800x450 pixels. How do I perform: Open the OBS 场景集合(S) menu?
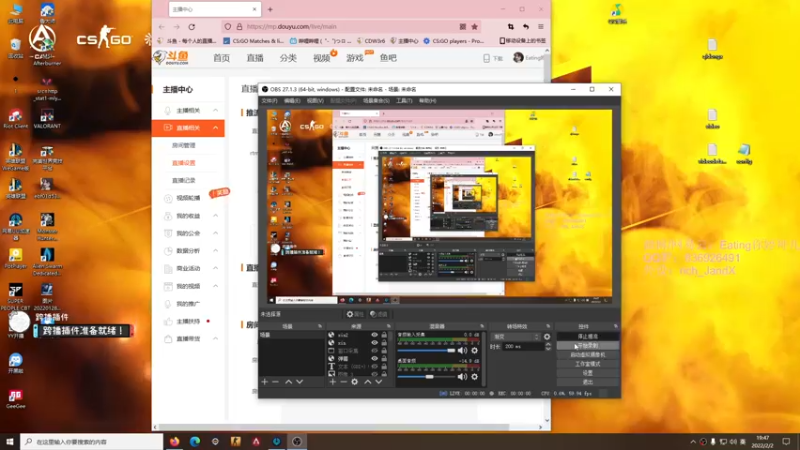pyautogui.click(x=376, y=101)
